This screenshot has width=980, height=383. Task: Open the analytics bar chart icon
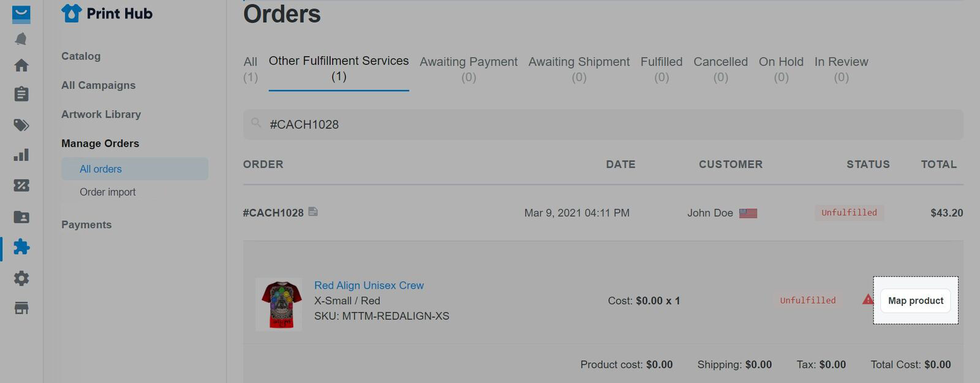[21, 155]
